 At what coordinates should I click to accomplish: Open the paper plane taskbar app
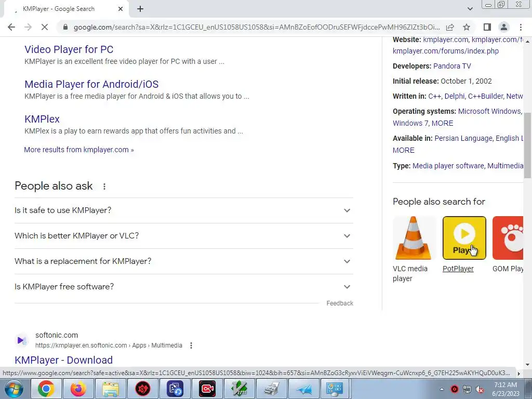tap(303, 389)
